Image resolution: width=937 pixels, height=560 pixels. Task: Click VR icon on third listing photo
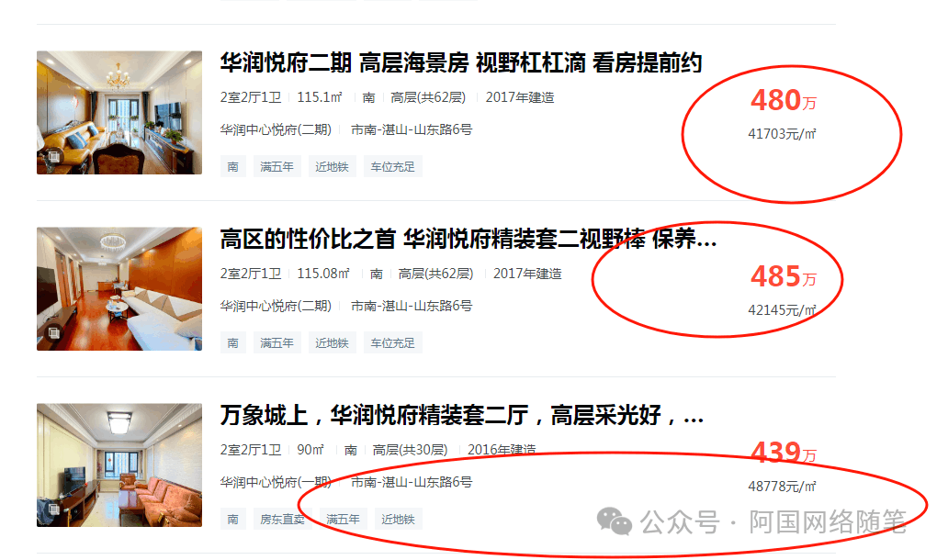[54, 510]
